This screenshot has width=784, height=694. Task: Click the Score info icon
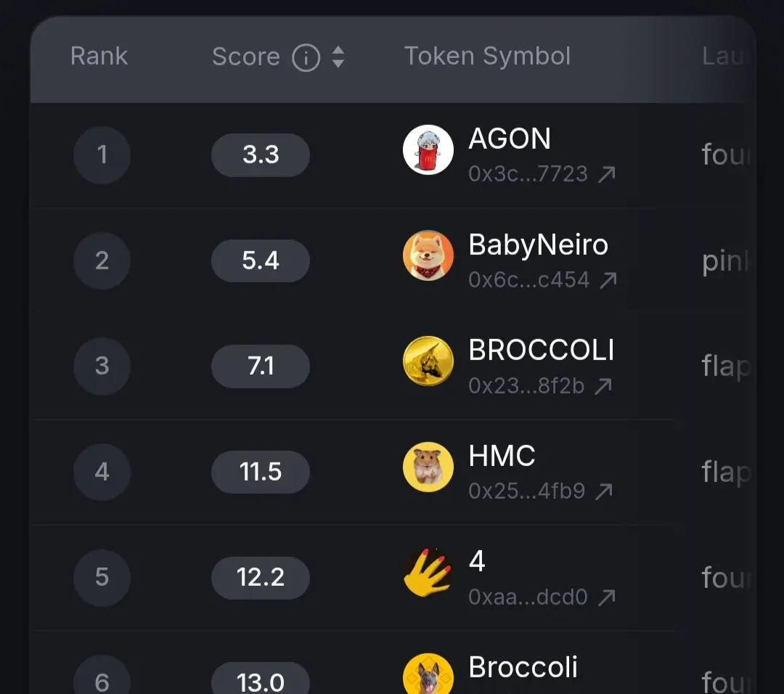[306, 57]
